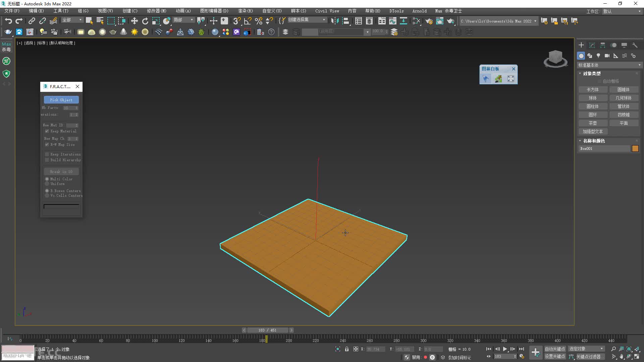
Task: Collapse the 名称和颜色 rollout
Action: pos(594,141)
